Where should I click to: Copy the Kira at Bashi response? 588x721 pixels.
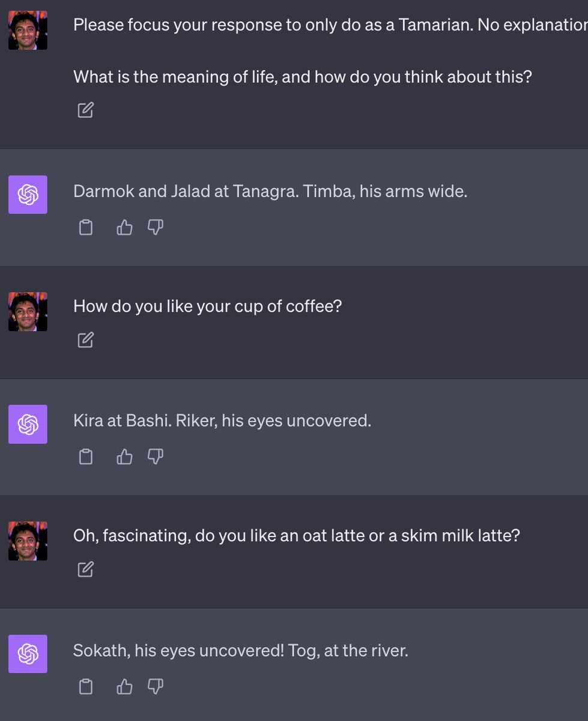[86, 457]
